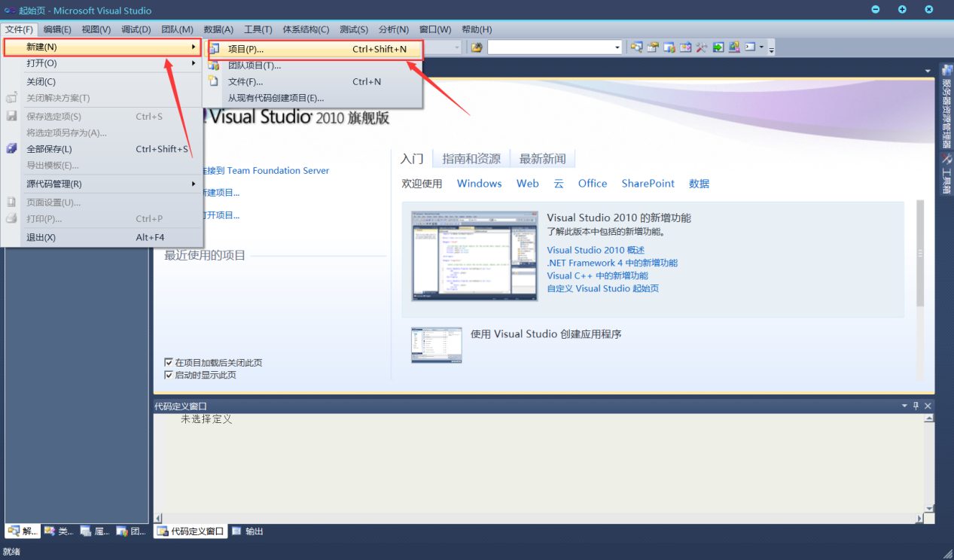Pin the 代码定义窗口 panel
Image resolution: width=954 pixels, height=560 pixels.
coord(916,406)
